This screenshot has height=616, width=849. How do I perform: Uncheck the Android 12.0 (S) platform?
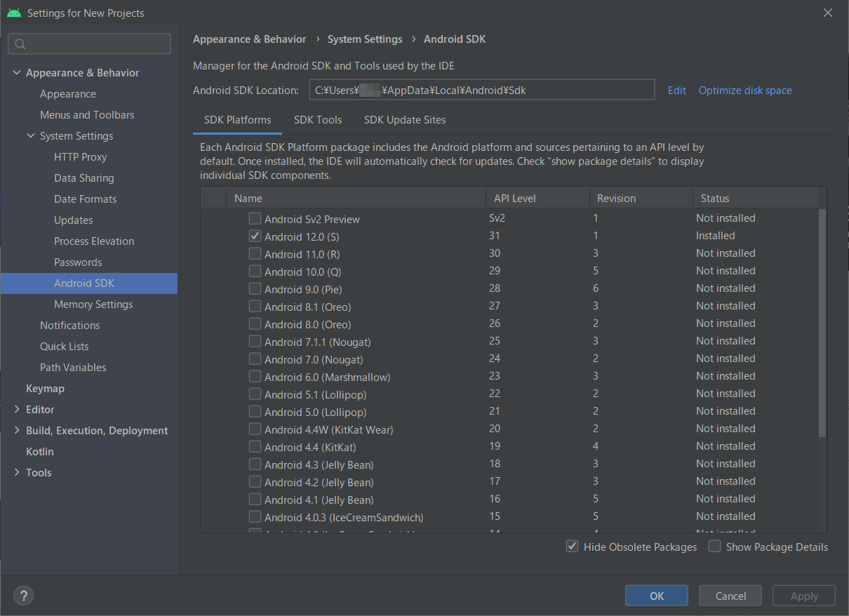[255, 236]
